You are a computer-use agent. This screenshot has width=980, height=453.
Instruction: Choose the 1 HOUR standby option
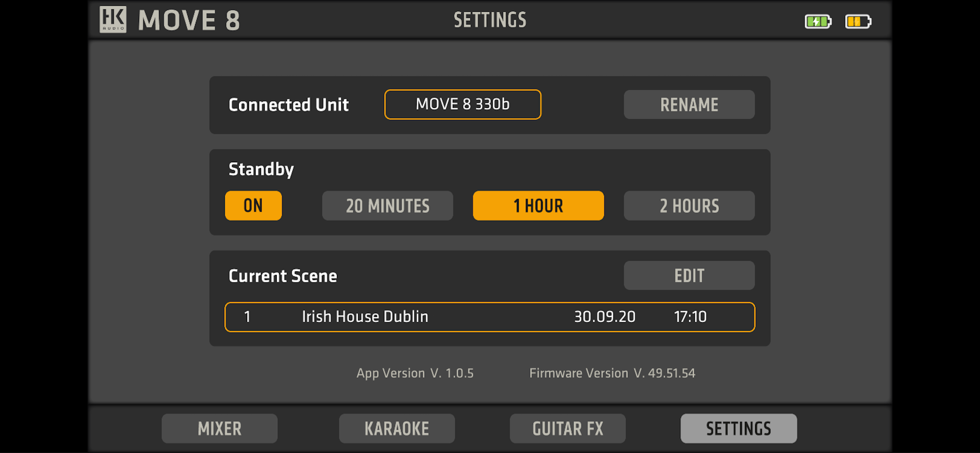538,206
